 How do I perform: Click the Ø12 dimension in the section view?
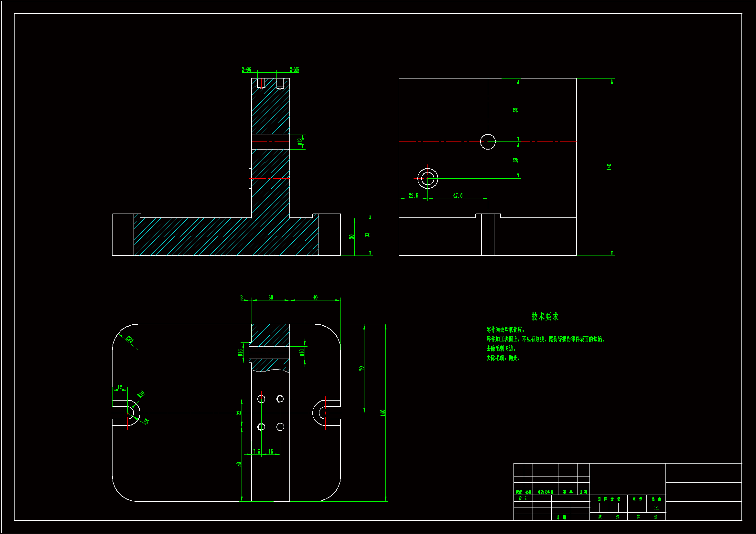point(300,141)
